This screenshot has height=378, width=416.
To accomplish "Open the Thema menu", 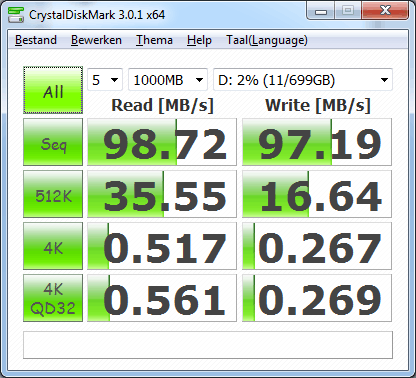I will [x=154, y=40].
